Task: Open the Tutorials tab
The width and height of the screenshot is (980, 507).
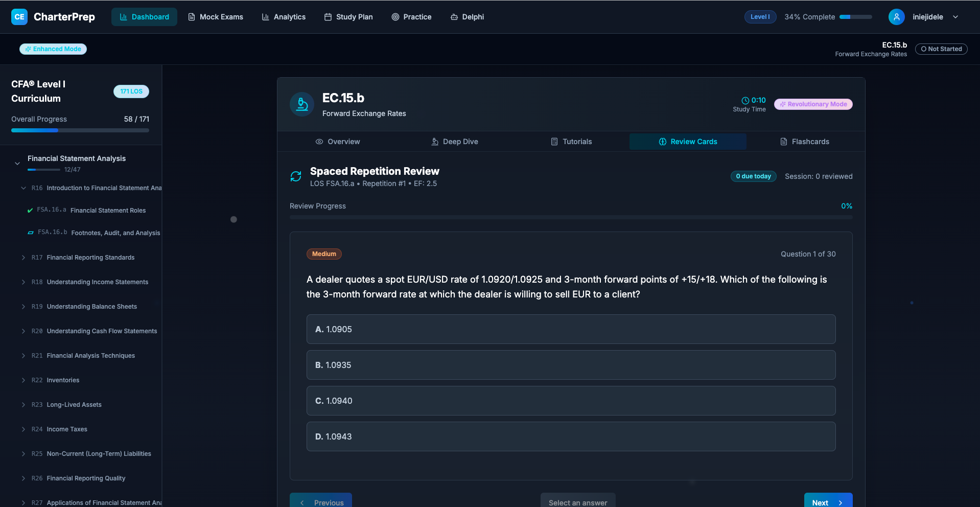Action: [571, 142]
